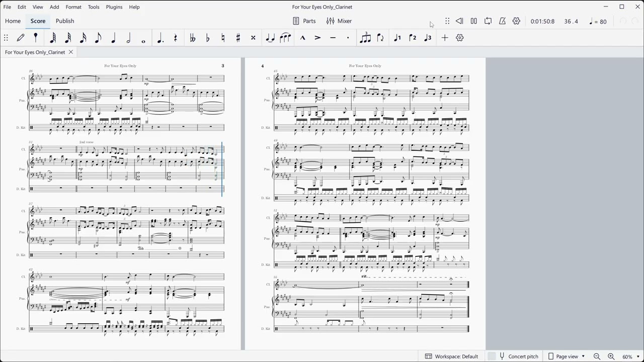Close the For Your Eyes Only_Clarinet tab
The height and width of the screenshot is (362, 644).
[71, 52]
